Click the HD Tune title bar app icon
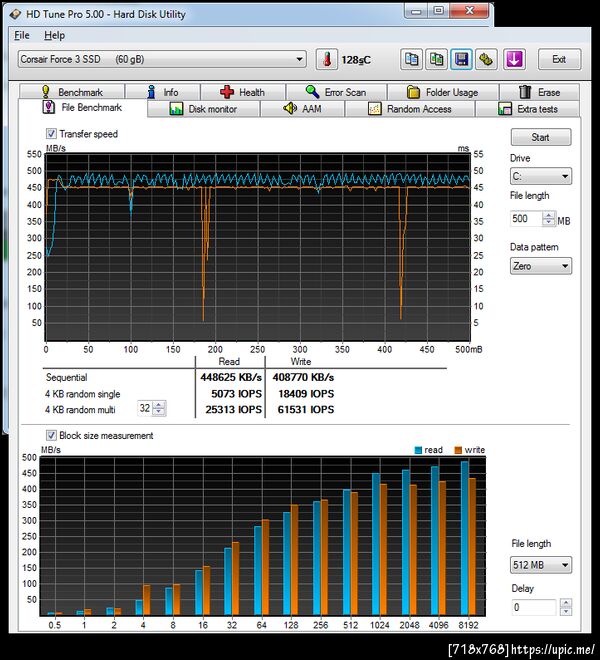This screenshot has width=600, height=660. [x=15, y=14]
